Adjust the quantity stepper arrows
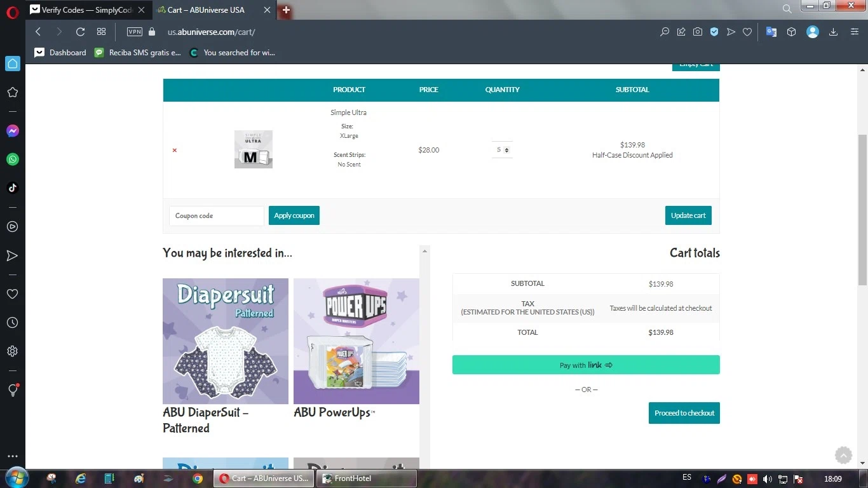Image resolution: width=868 pixels, height=488 pixels. [506, 150]
